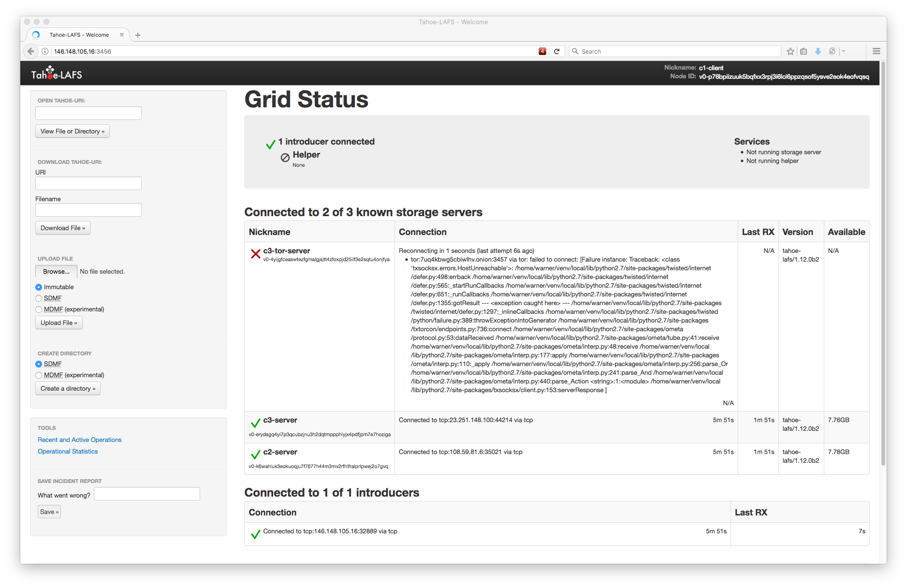Click the search magnifier icon
Screen dimensions: 907x588
pyautogui.click(x=575, y=51)
